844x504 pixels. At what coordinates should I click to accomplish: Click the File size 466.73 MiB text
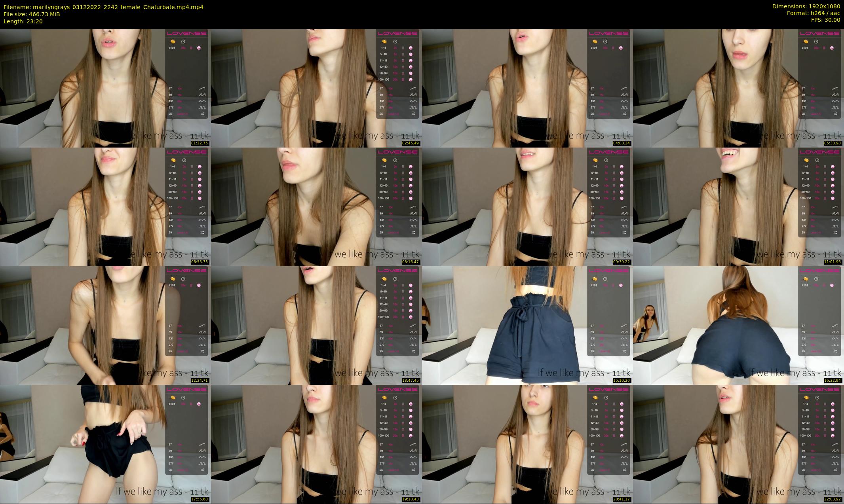point(32,14)
